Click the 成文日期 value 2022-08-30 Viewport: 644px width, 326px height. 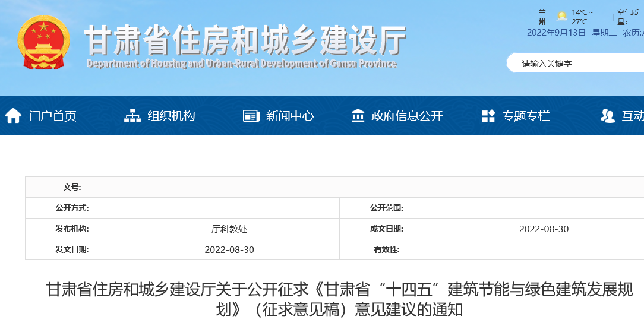[544, 229]
